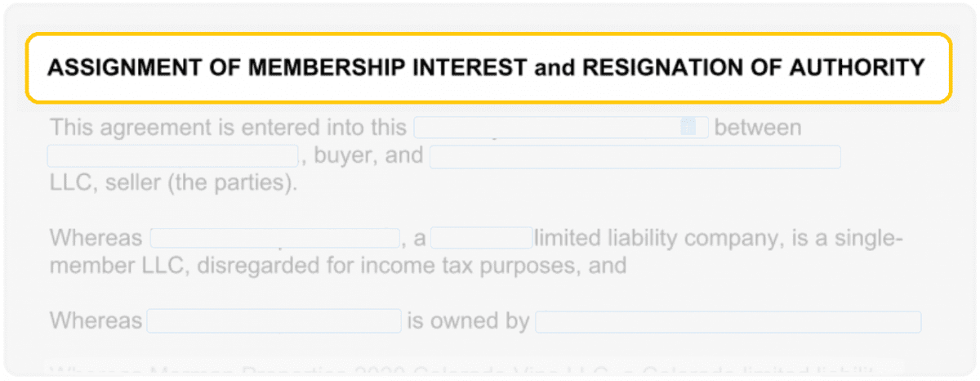The width and height of the screenshot is (980, 381).
Task: Click the ", buyer, and" text
Action: (363, 155)
